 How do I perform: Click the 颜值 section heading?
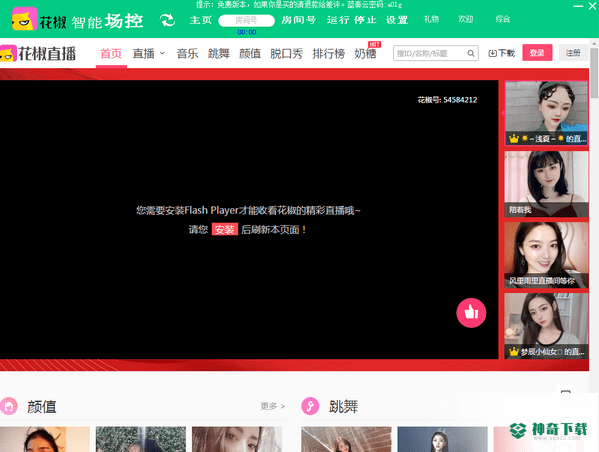coord(42,407)
